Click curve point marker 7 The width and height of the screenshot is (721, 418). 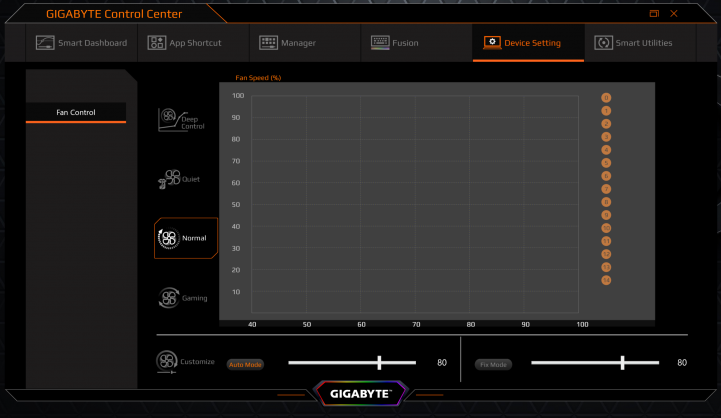click(606, 189)
